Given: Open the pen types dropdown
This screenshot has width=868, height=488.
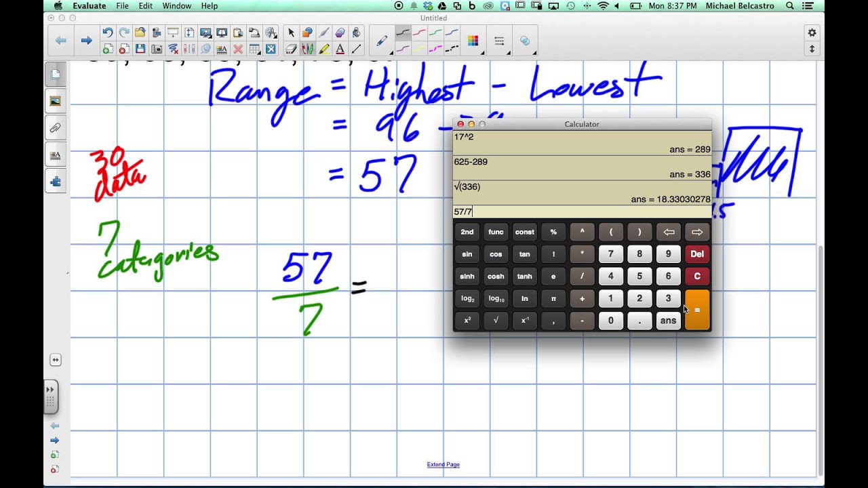Looking at the screenshot, I should (x=382, y=41).
